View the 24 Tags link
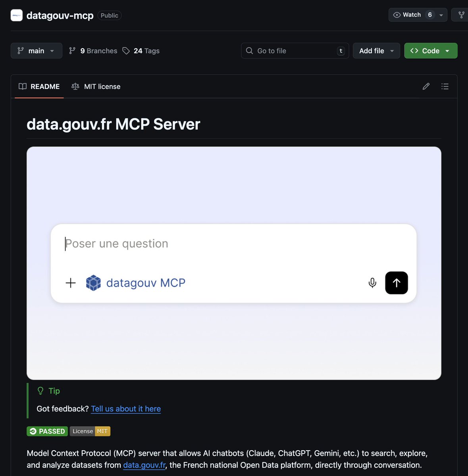The image size is (468, 476). (141, 51)
